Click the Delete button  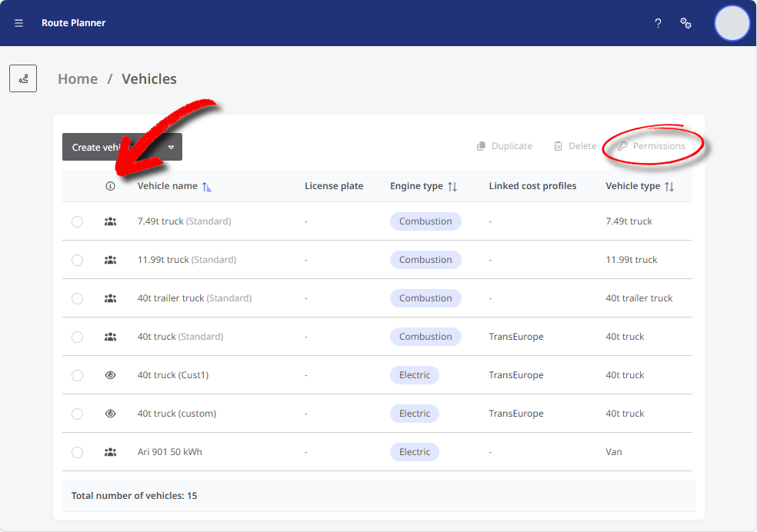[x=575, y=146]
